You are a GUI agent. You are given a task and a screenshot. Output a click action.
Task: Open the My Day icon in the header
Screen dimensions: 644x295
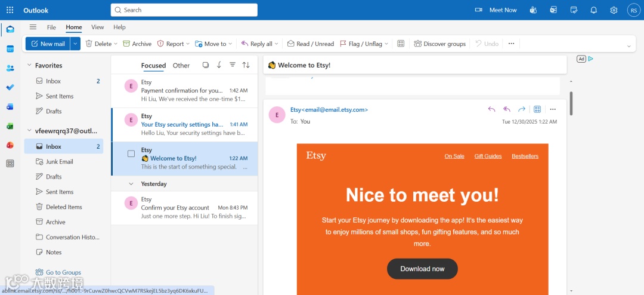(x=574, y=10)
